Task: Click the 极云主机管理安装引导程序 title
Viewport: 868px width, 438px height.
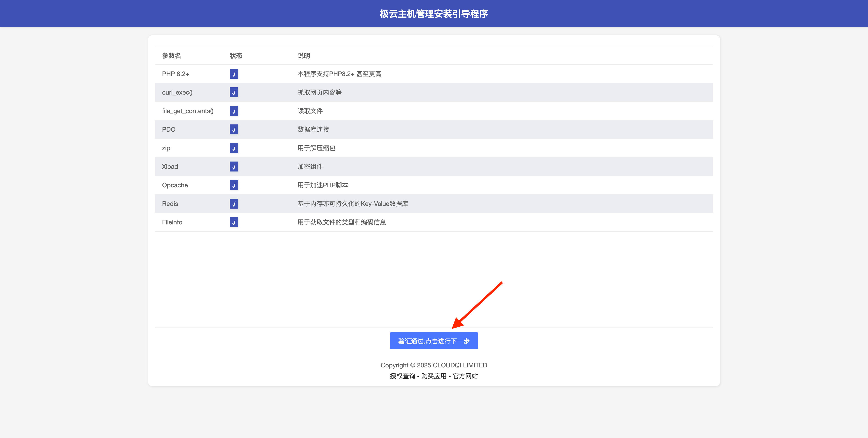Action: click(434, 14)
